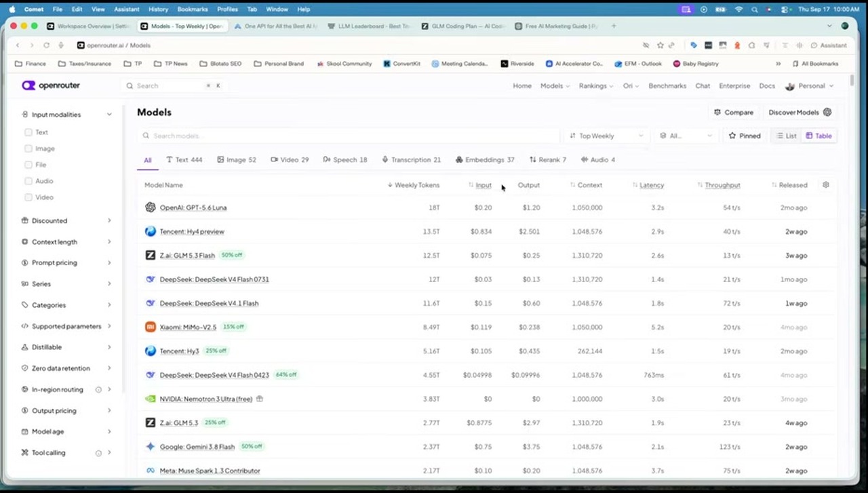Viewport: 868px width, 493px height.
Task: Click the DeepSeek V4 Flash 0731 icon
Action: point(151,279)
